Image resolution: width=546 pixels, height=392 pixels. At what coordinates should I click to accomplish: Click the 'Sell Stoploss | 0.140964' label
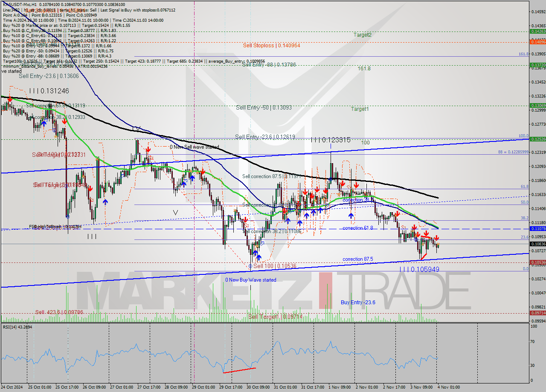[x=271, y=45]
